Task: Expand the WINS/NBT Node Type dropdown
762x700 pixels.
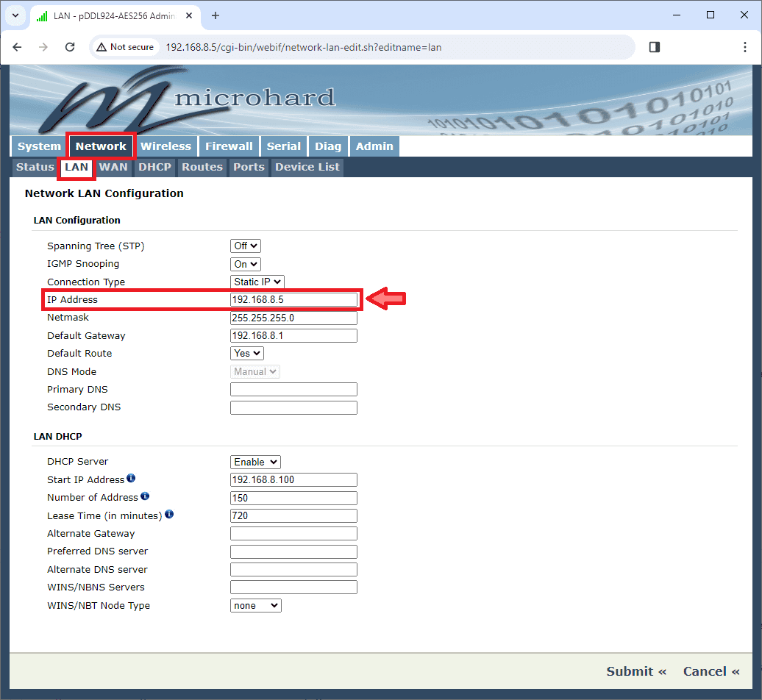Action: coord(255,605)
